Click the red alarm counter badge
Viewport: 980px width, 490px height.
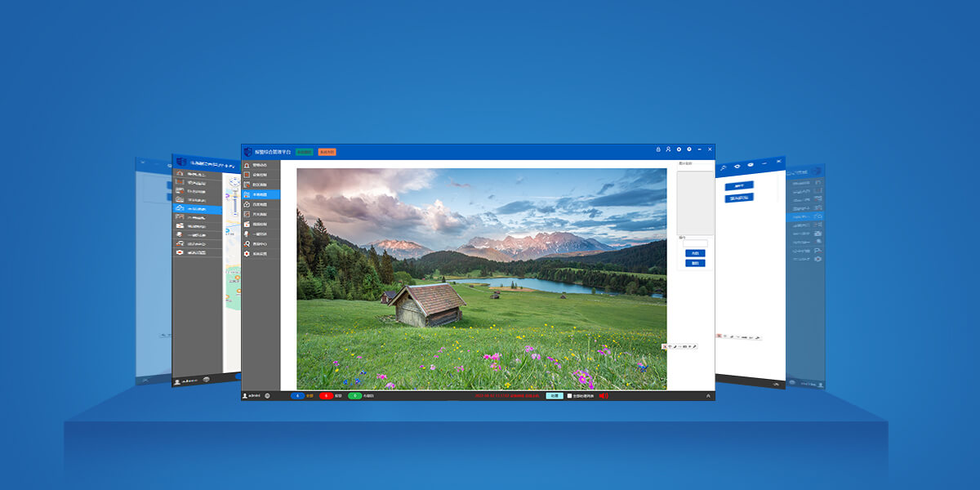[x=326, y=396]
